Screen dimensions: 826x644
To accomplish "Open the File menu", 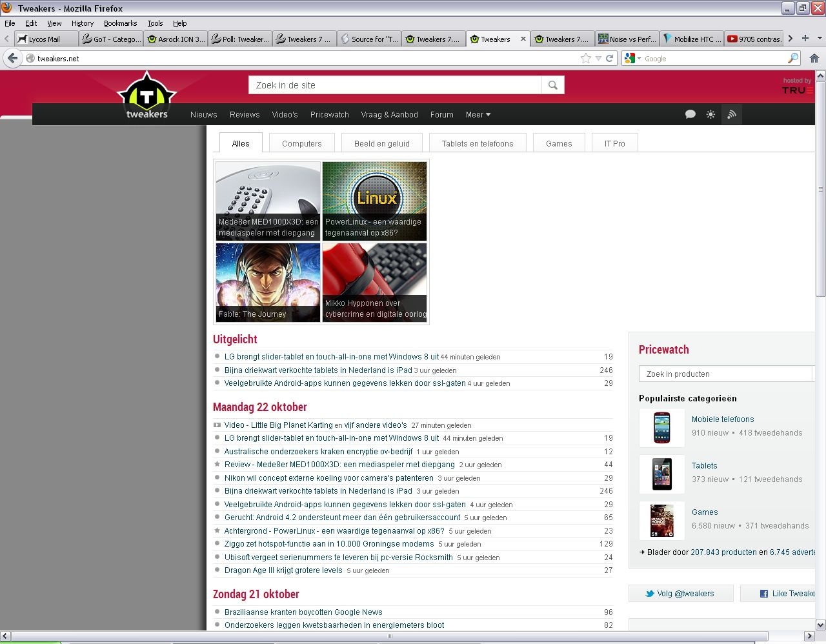I will click(x=10, y=23).
